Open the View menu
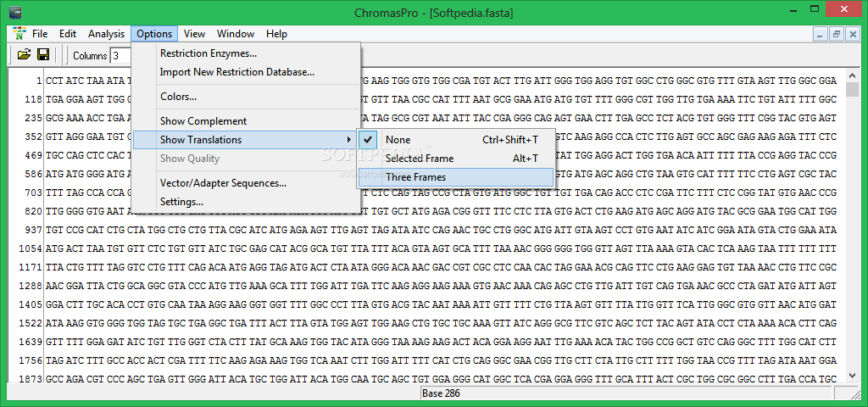 194,34
